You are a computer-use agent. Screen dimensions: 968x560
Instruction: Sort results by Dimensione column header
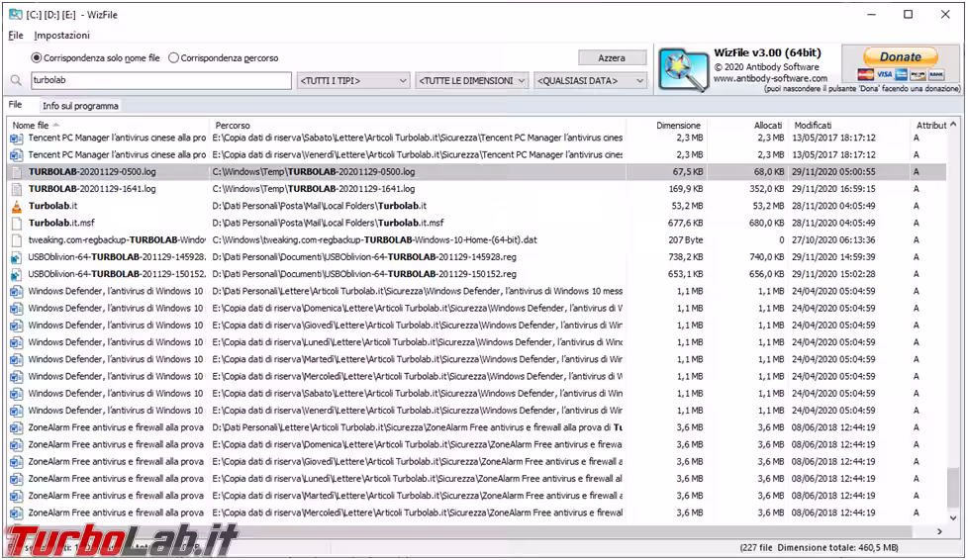[678, 126]
